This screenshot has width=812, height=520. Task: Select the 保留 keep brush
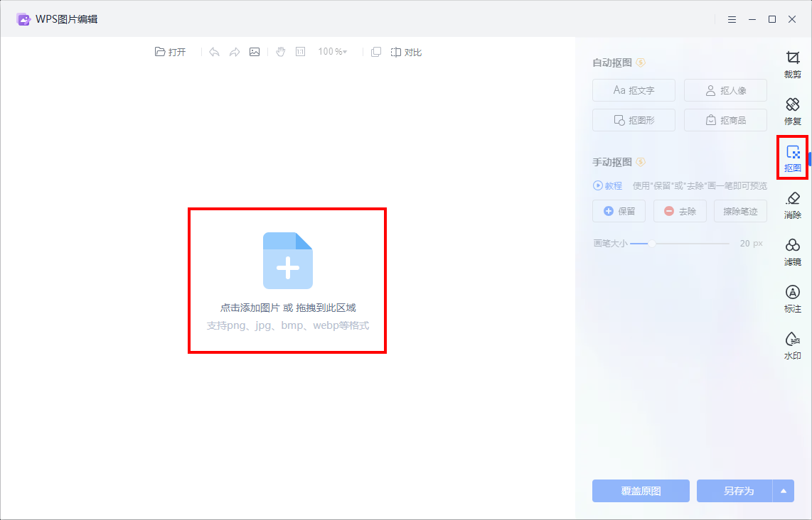619,211
